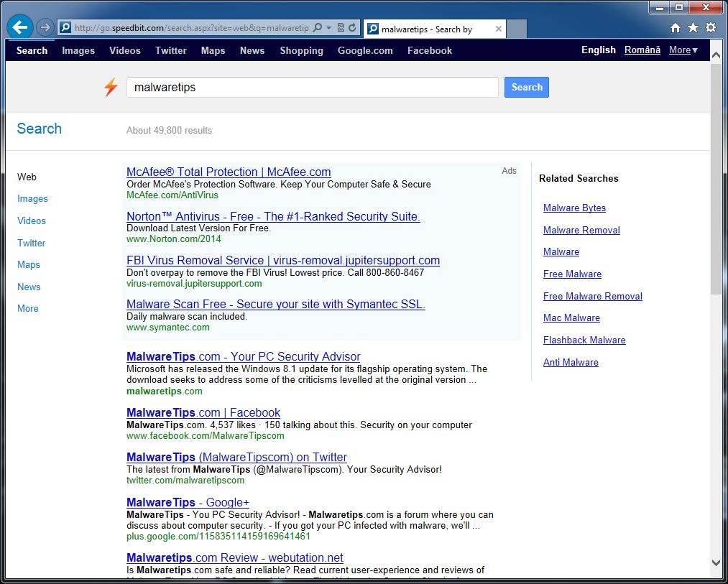Open Malwaretips.com Review webutation.net result
Image resolution: width=728 pixels, height=584 pixels.
235,557
